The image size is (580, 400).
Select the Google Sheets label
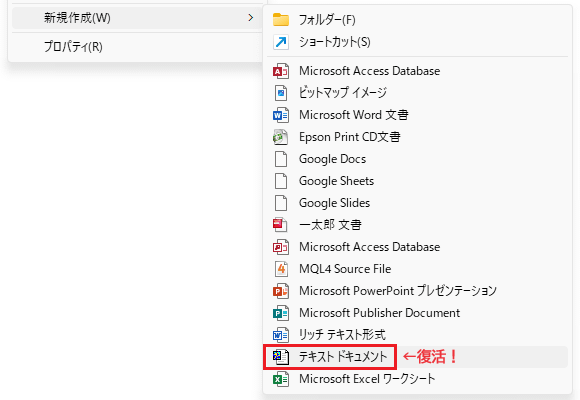click(337, 181)
